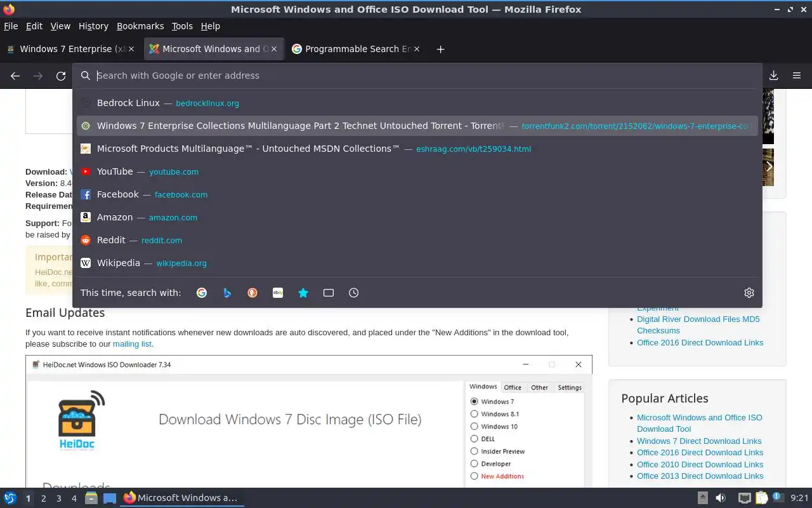This screenshot has width=812, height=508.
Task: Search open tabs using tabs icon
Action: click(329, 293)
